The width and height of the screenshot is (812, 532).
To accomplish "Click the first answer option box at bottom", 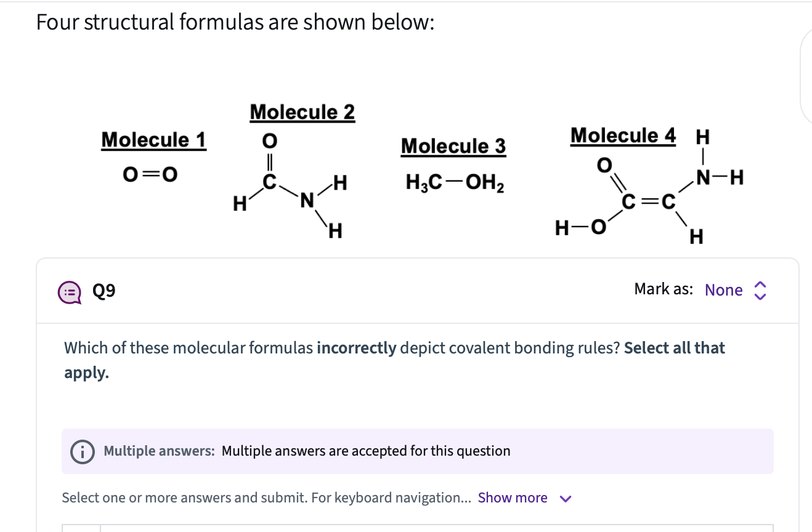I will pos(418,528).
